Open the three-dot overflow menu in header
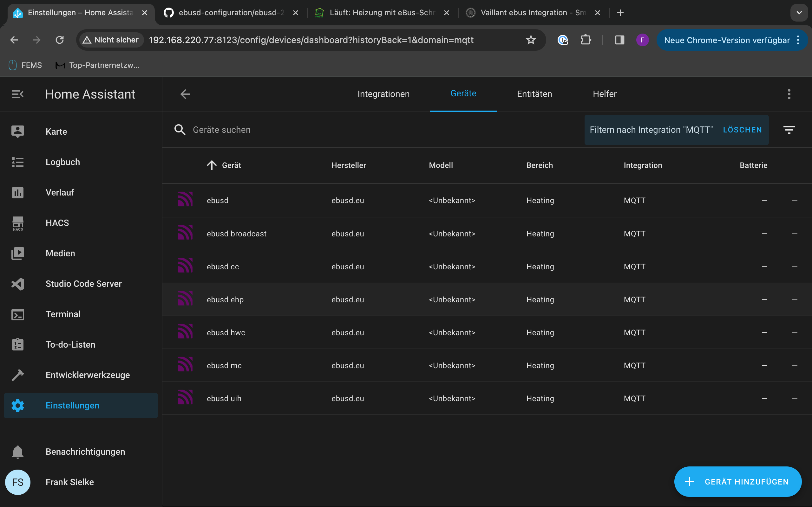The width and height of the screenshot is (812, 507). pos(789,94)
